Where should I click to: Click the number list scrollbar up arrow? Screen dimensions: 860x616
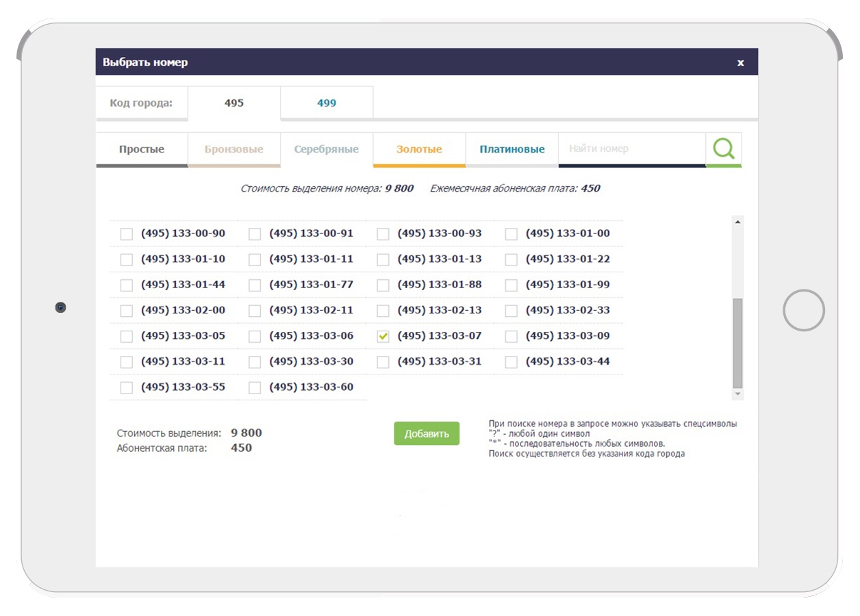[x=737, y=222]
